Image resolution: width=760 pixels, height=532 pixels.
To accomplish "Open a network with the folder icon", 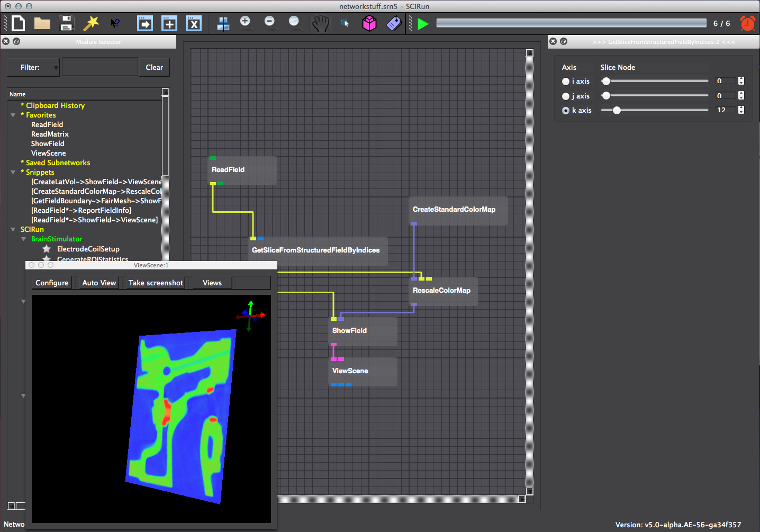I will pyautogui.click(x=42, y=23).
